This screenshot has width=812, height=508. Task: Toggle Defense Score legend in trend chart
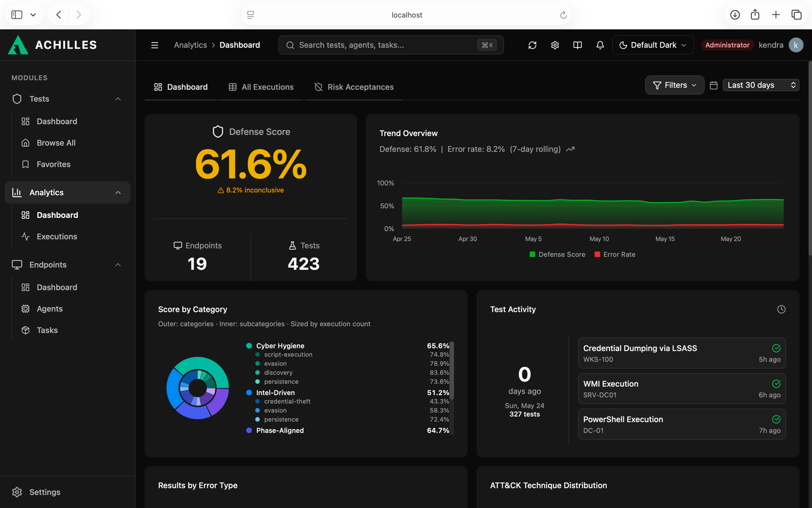(x=557, y=254)
